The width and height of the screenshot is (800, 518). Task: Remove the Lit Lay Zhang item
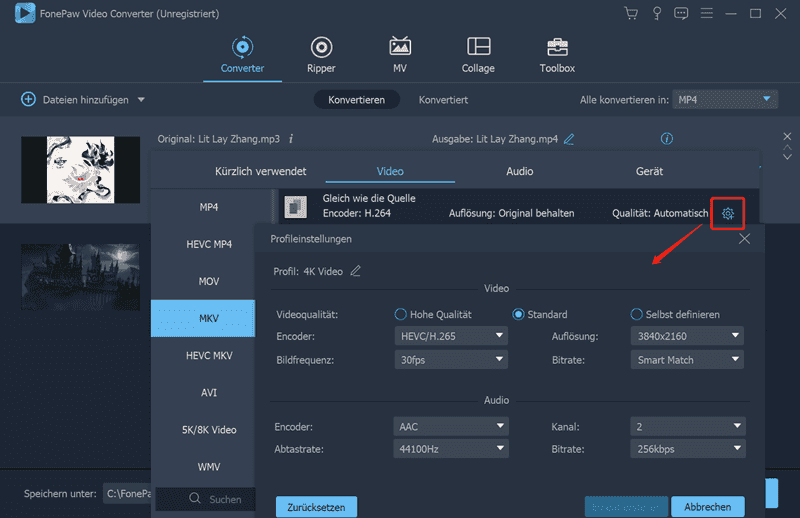click(x=787, y=136)
